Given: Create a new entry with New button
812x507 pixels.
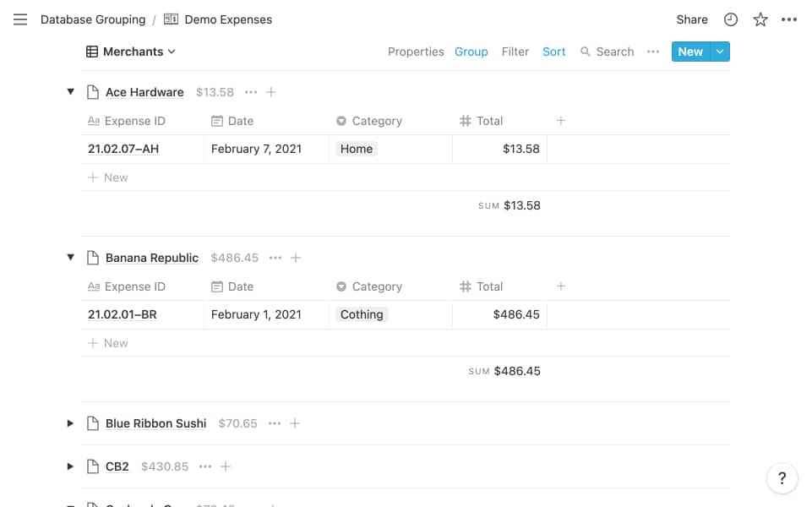Looking at the screenshot, I should pyautogui.click(x=691, y=52).
